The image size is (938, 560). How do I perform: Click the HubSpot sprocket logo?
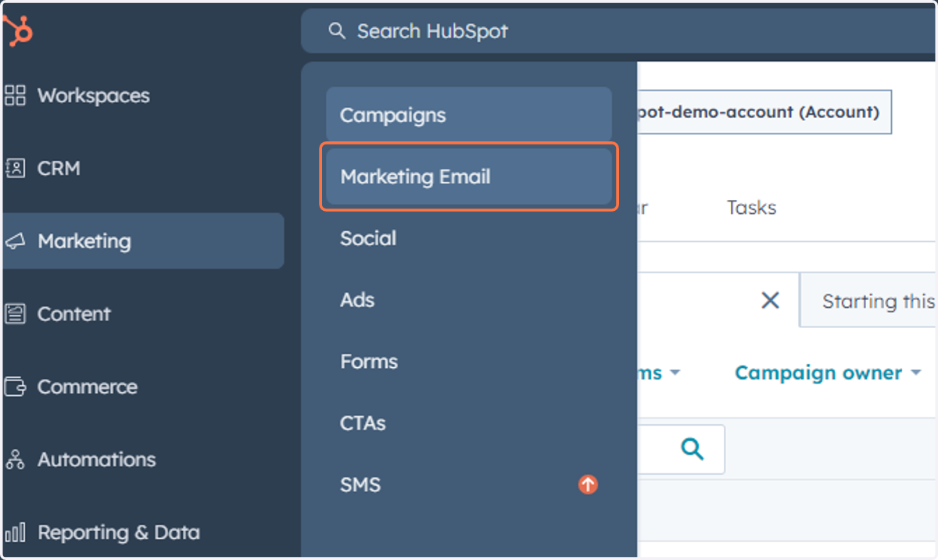pos(19,32)
